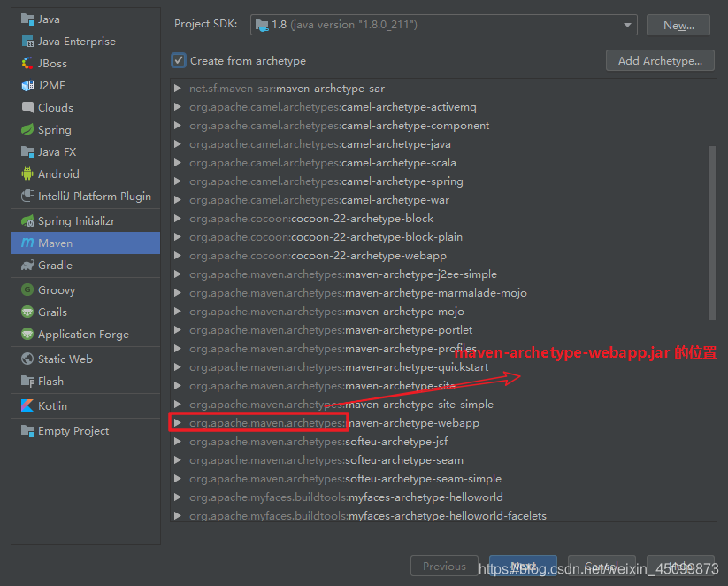Image resolution: width=728 pixels, height=586 pixels.
Task: Click the Next button
Action: tap(523, 566)
